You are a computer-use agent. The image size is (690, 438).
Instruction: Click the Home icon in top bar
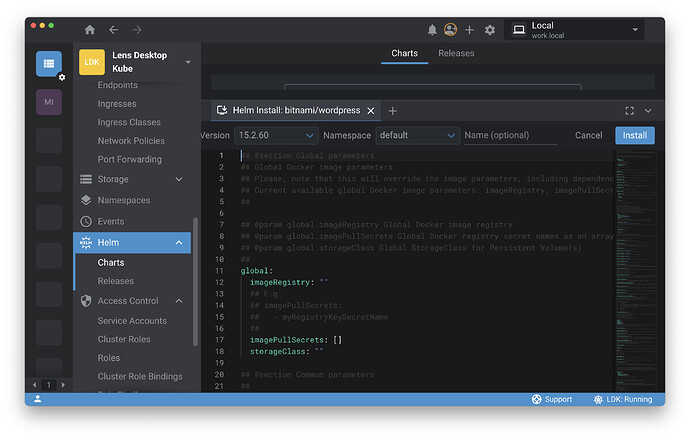click(90, 30)
